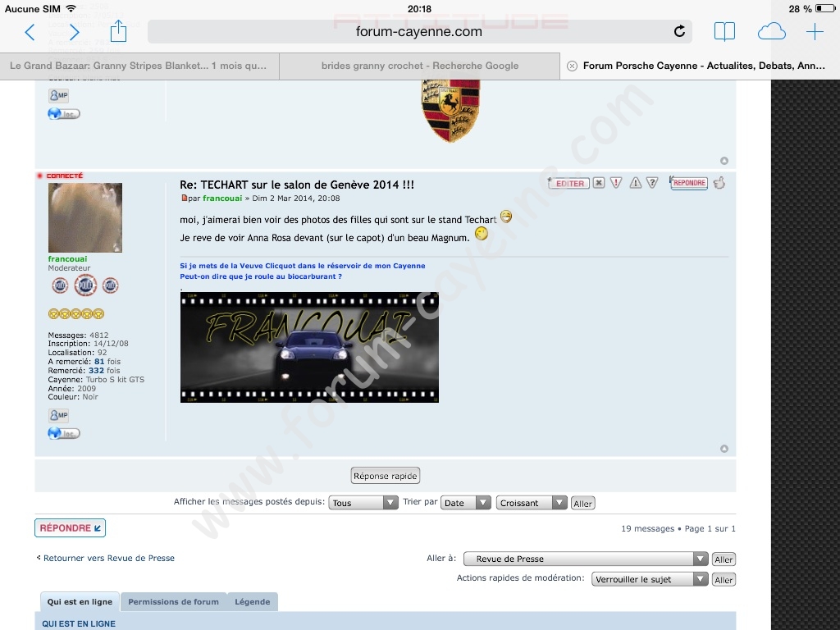840x630 pixels.
Task: Click the Réponse rapide button
Action: (386, 476)
